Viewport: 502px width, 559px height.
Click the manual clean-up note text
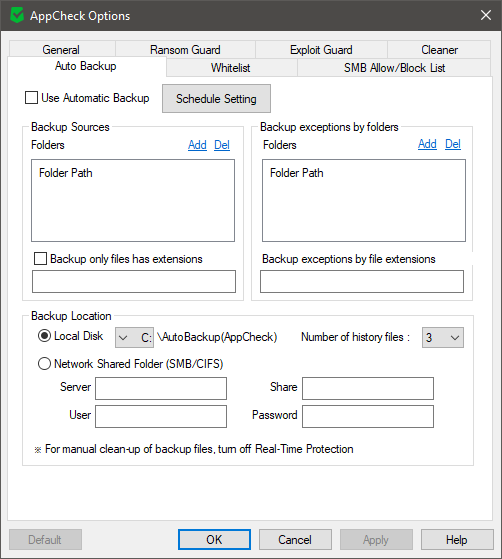(x=194, y=449)
